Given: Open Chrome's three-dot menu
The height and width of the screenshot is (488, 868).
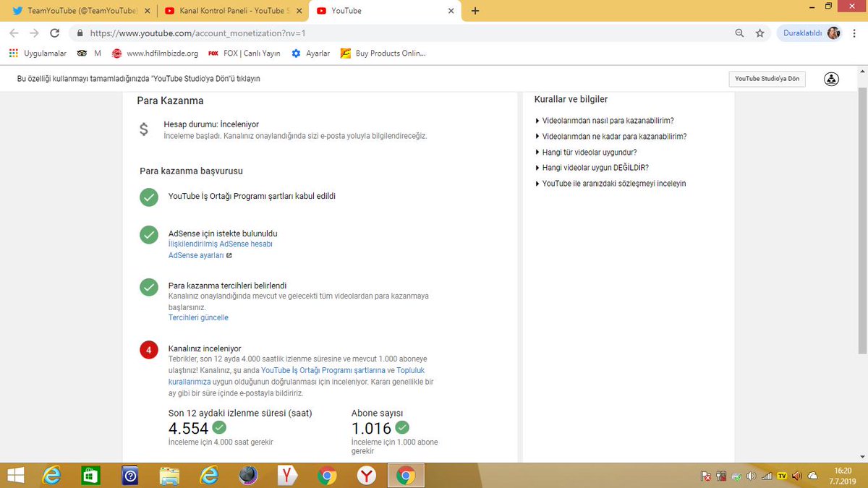Looking at the screenshot, I should pyautogui.click(x=856, y=33).
